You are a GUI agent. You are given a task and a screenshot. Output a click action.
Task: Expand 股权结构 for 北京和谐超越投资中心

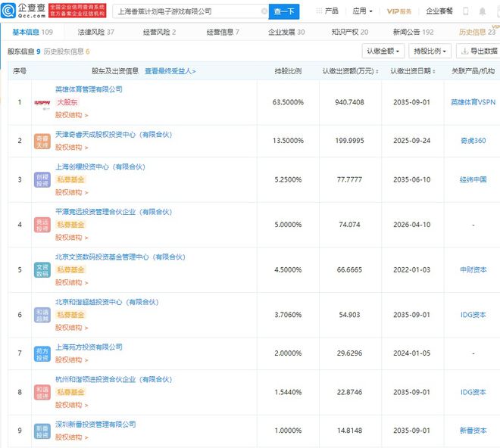pyautogui.click(x=72, y=328)
